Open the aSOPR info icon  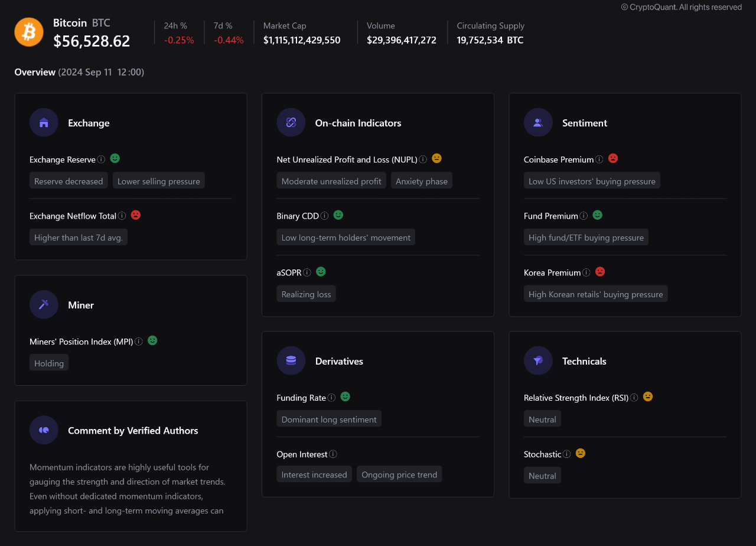tap(307, 273)
